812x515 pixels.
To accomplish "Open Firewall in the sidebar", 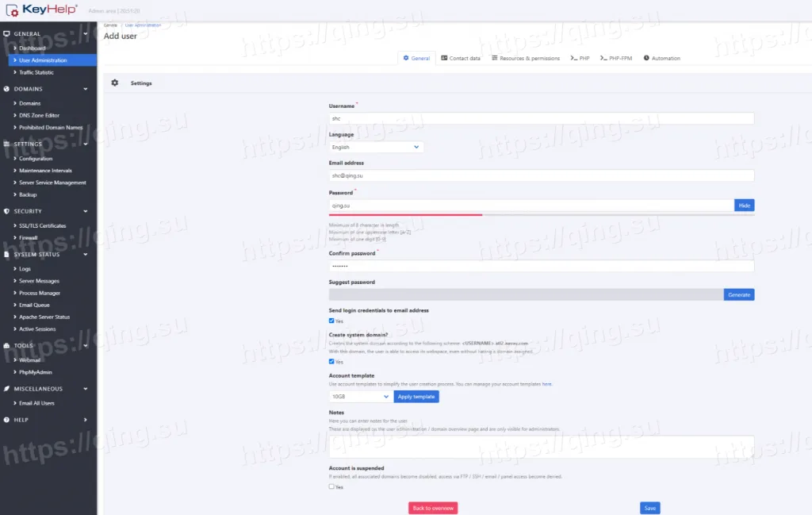I will point(28,238).
